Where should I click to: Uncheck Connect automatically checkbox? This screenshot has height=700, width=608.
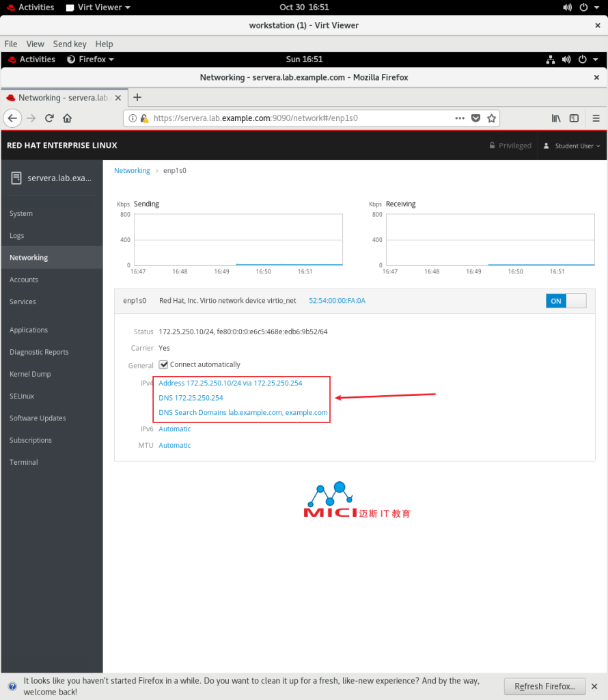164,365
